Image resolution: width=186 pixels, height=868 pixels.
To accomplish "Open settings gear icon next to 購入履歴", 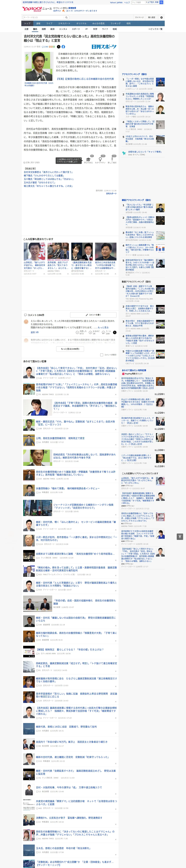I will pos(161,17).
